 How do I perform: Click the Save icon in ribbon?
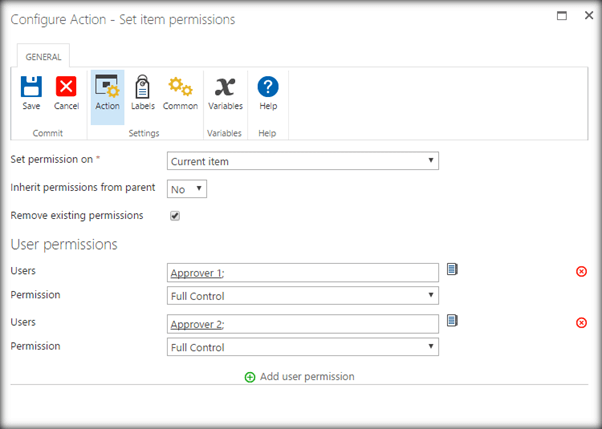click(x=31, y=88)
